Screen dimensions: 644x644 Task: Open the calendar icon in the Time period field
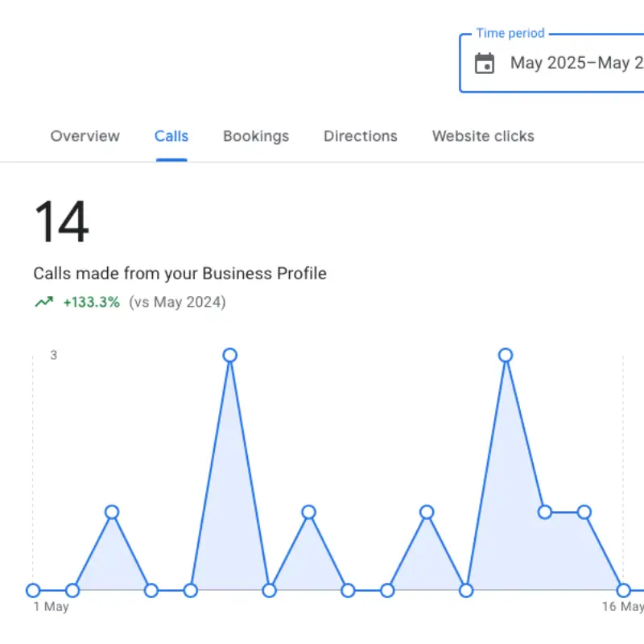tap(486, 63)
